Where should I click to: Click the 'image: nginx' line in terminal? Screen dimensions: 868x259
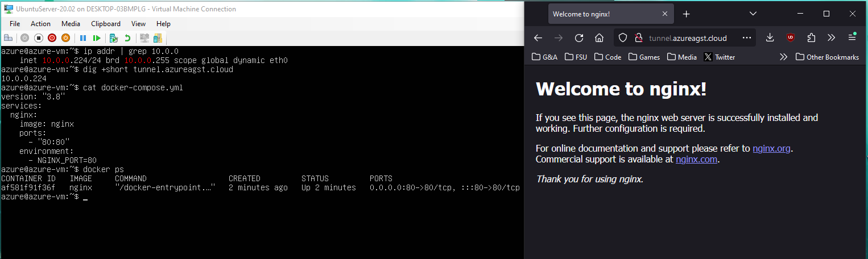(x=47, y=124)
